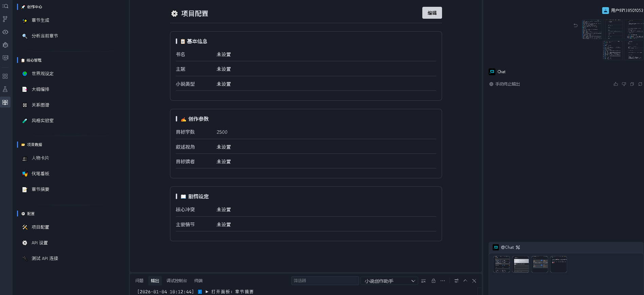Open 世界观设定 in the sidebar

point(43,73)
